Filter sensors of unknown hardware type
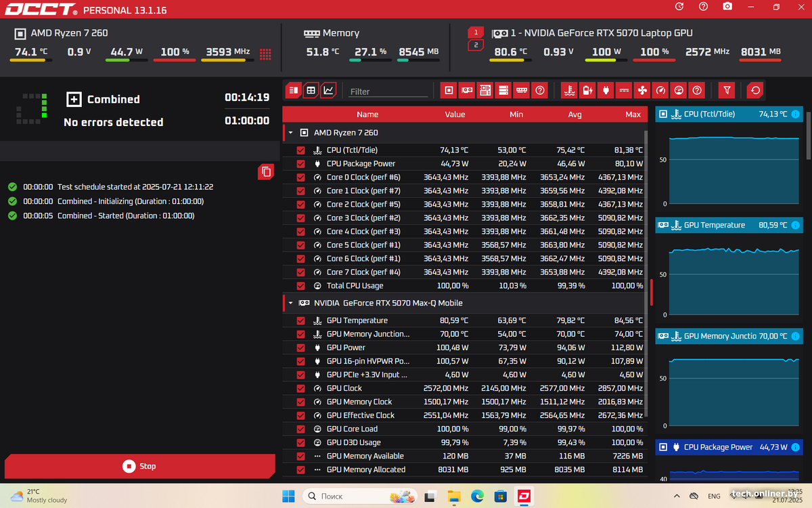 coord(539,90)
